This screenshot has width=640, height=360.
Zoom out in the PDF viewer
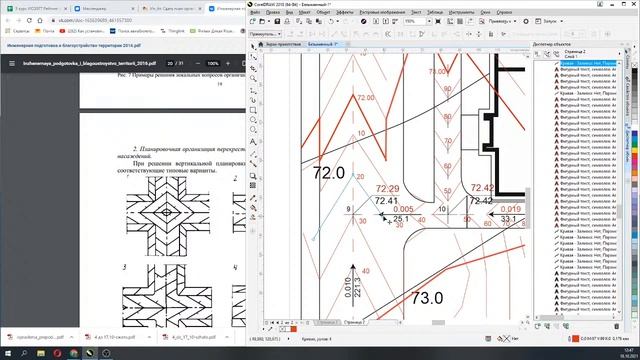[x=198, y=63]
